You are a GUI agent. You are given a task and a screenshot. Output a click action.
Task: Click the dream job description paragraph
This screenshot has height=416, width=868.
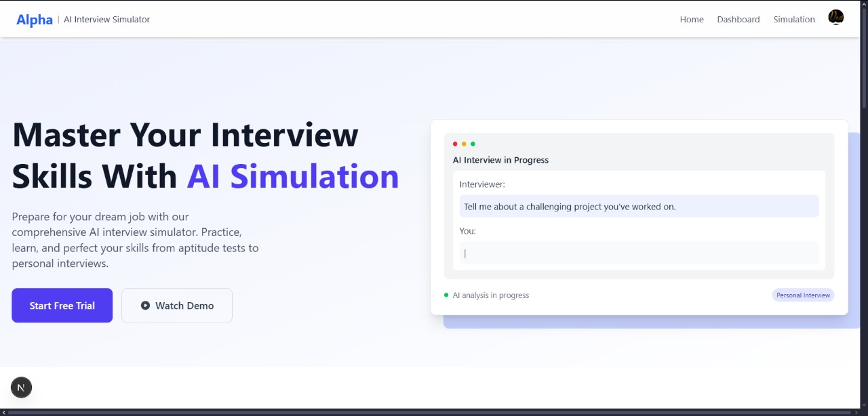(x=135, y=240)
